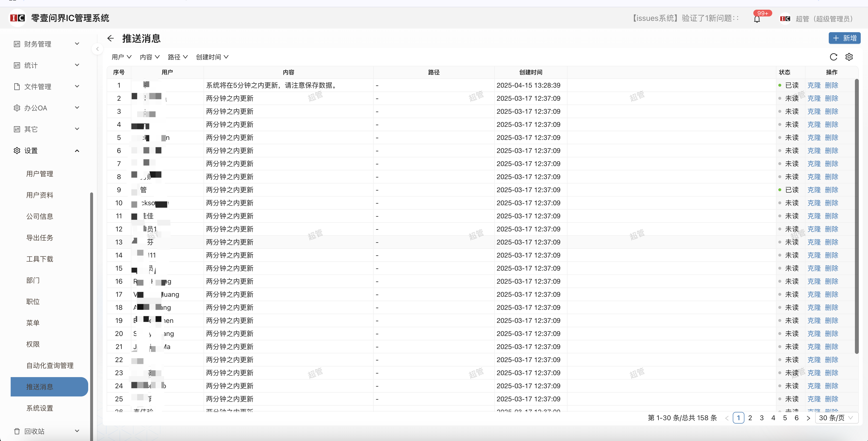Click the 回收站 trash icon

[x=17, y=431]
